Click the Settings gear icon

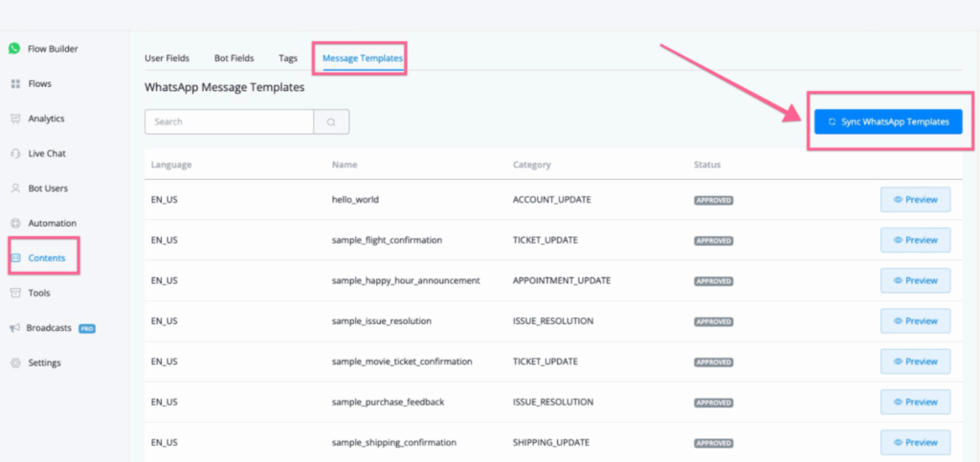[15, 363]
